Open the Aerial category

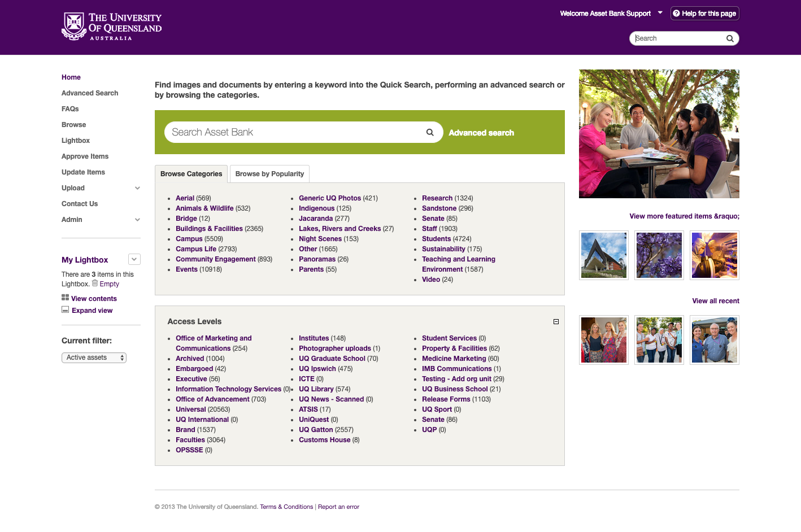point(185,198)
